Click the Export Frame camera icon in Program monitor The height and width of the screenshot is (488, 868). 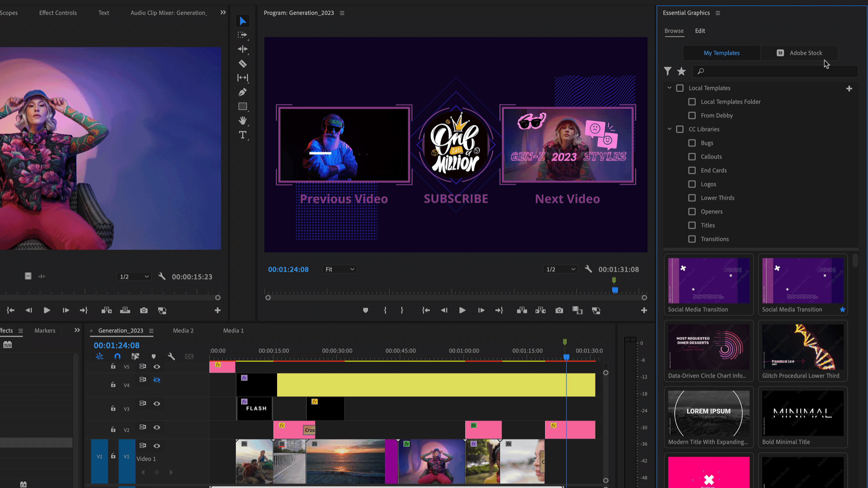tap(559, 310)
